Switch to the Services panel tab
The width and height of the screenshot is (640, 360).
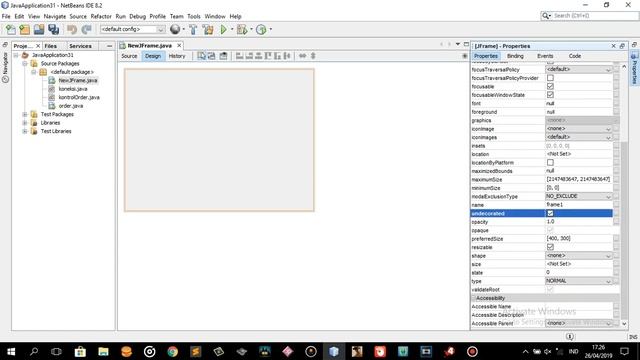point(80,46)
